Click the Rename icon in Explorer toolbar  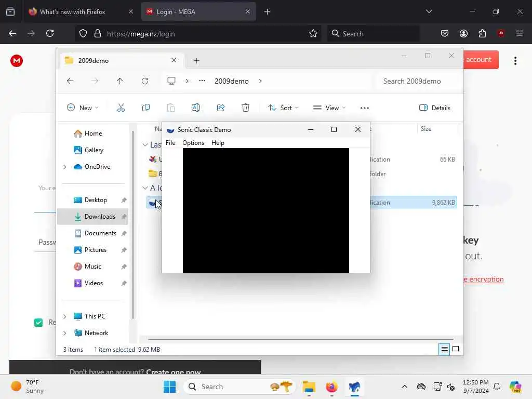click(x=196, y=108)
